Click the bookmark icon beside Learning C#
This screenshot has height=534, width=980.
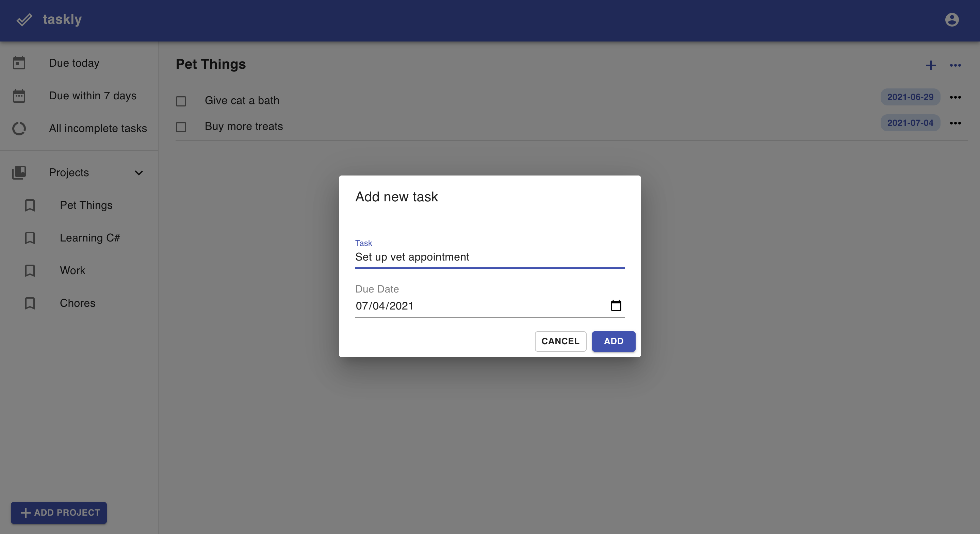(30, 238)
